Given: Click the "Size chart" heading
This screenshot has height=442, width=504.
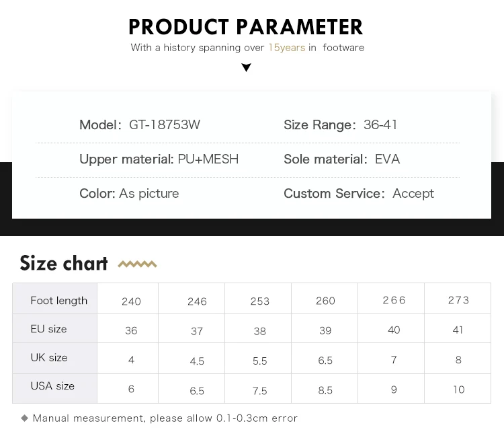Looking at the screenshot, I should click(64, 263).
